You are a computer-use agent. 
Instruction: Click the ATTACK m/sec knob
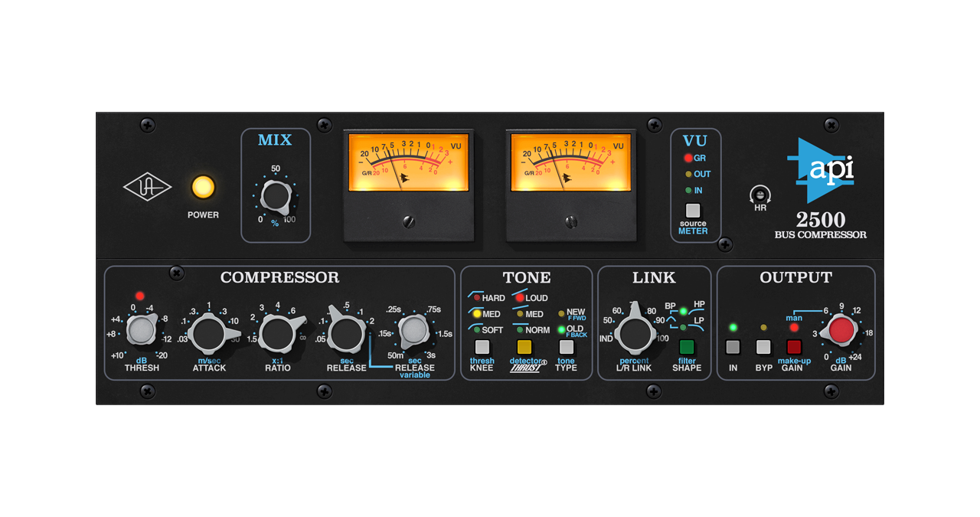pyautogui.click(x=207, y=333)
